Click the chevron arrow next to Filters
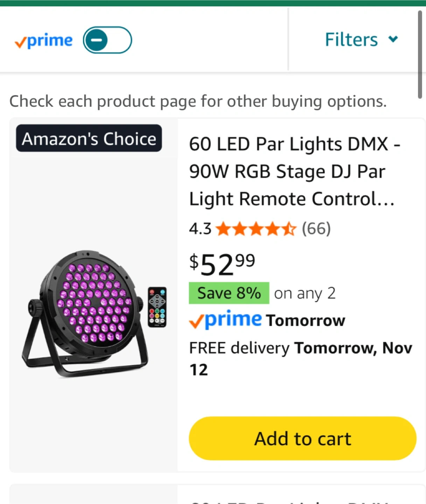 [393, 39]
